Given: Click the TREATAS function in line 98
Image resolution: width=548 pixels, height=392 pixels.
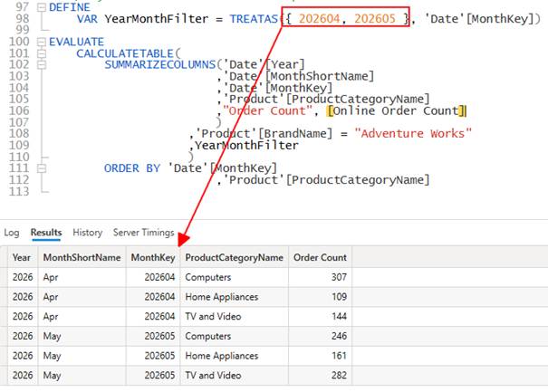Looking at the screenshot, I should pyautogui.click(x=254, y=19).
